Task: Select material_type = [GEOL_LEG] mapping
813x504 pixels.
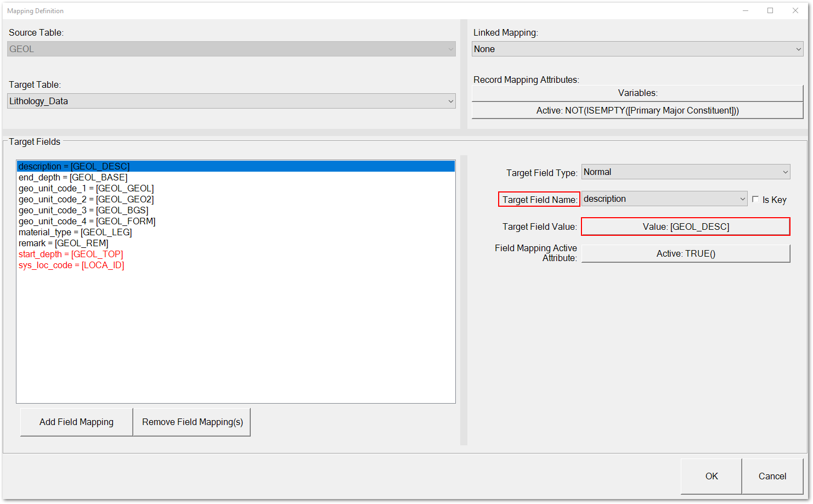Action: click(x=236, y=232)
